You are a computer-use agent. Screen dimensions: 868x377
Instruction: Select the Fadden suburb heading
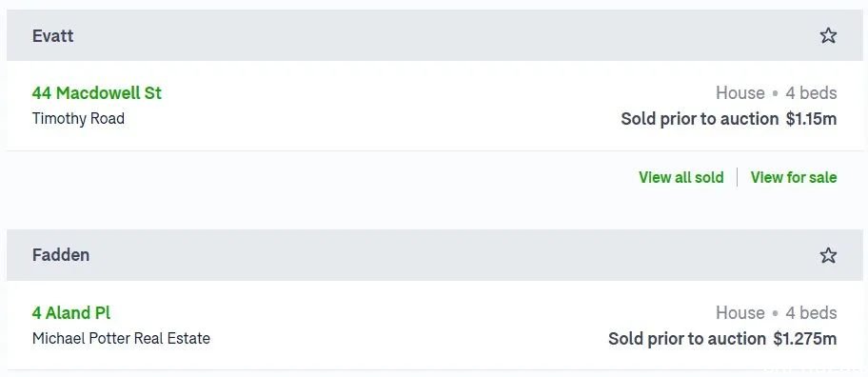click(61, 255)
